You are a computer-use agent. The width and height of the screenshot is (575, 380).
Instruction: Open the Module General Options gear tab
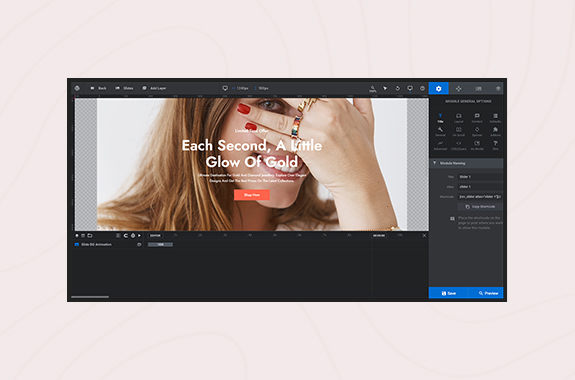(x=439, y=88)
